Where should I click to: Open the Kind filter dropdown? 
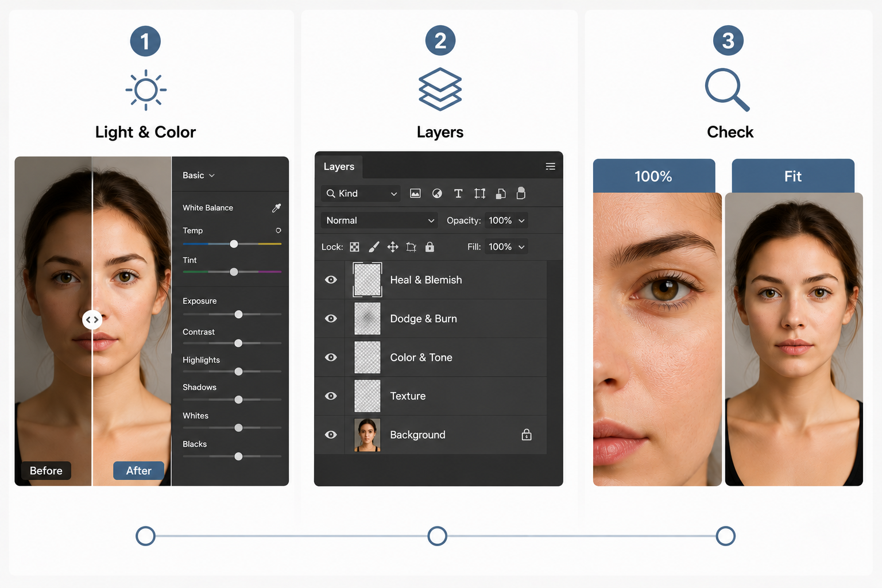(361, 194)
